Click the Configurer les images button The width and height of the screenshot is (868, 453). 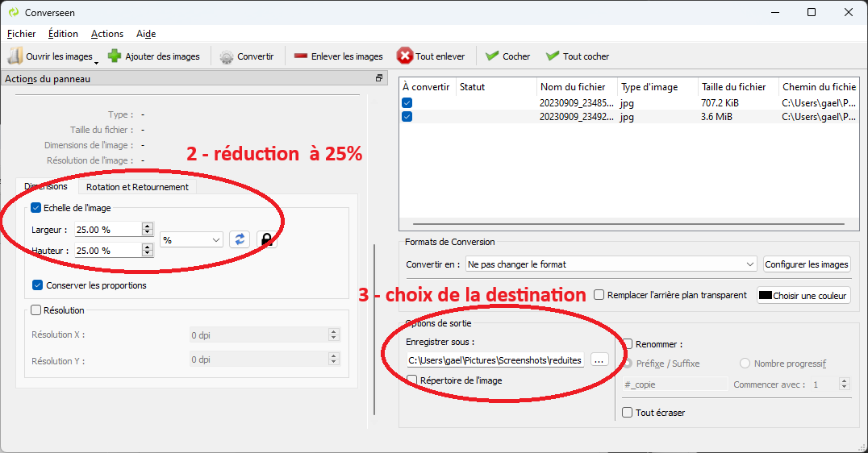pos(807,264)
